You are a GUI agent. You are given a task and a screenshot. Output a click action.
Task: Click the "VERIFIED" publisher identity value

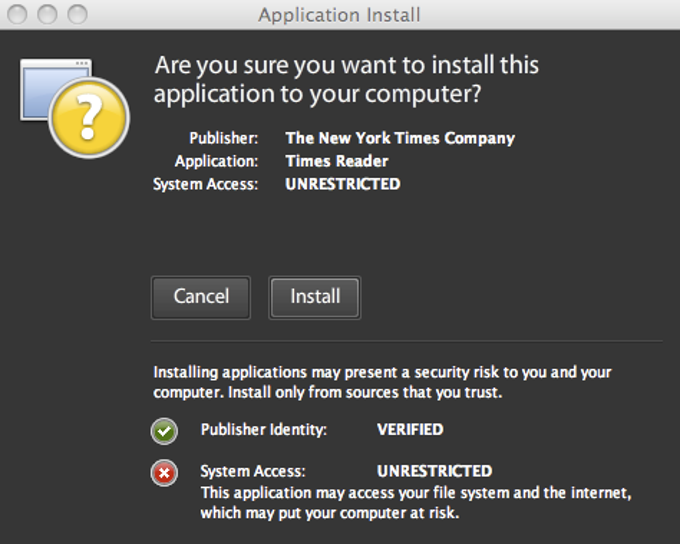tap(410, 429)
